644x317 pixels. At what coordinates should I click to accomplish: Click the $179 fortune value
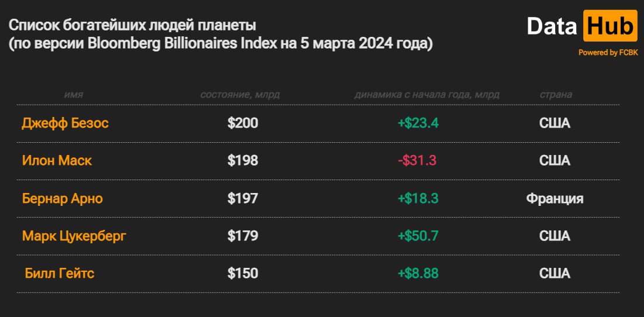click(x=243, y=236)
